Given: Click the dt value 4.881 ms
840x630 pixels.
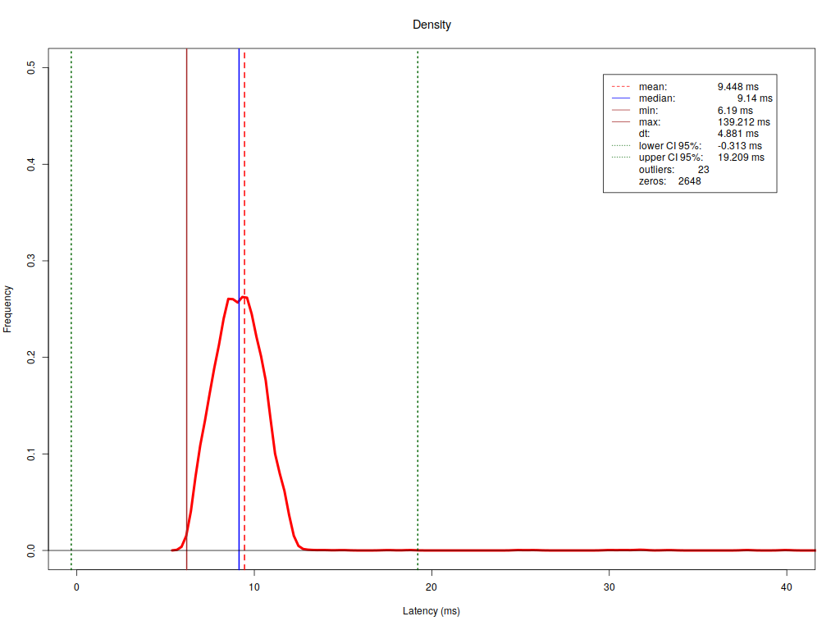Looking at the screenshot, I should (737, 134).
